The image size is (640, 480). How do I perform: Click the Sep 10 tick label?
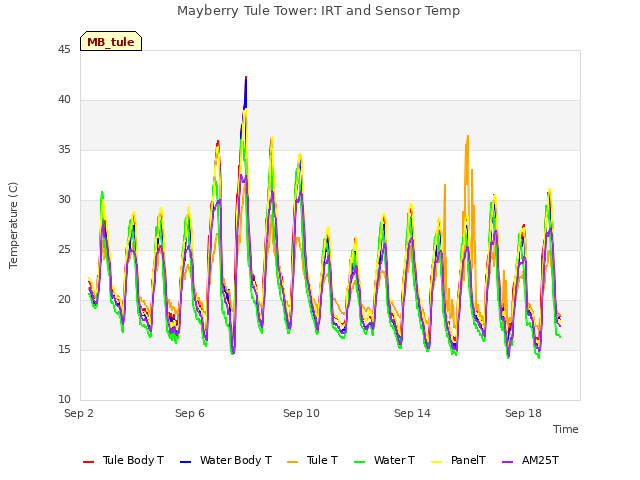pyautogui.click(x=301, y=413)
